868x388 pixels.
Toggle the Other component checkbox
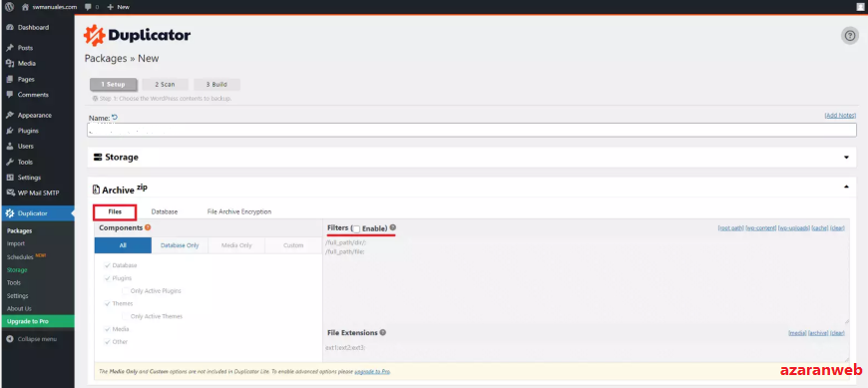[x=108, y=342]
